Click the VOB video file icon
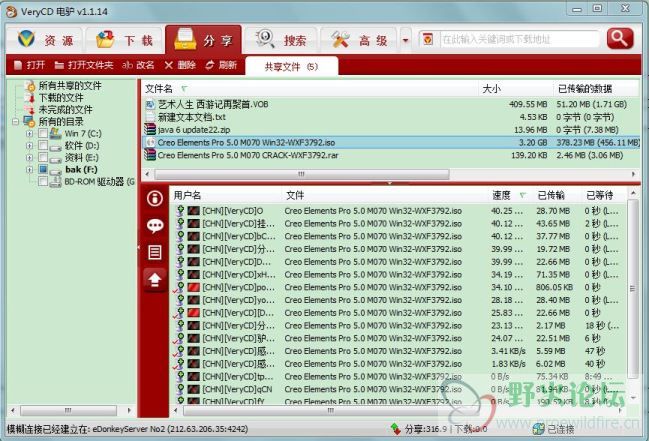The height and width of the screenshot is (441, 649). (x=149, y=104)
